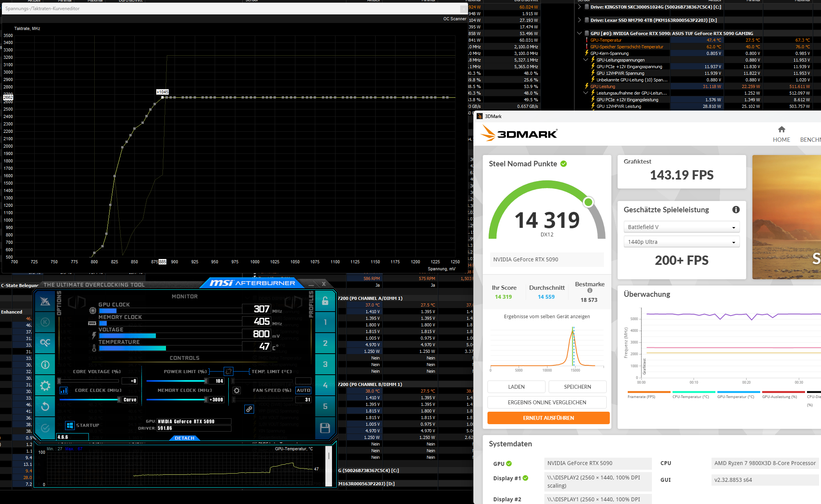The height and width of the screenshot is (504, 821).
Task: Click the LADEN button in 3DMark
Action: point(516,387)
